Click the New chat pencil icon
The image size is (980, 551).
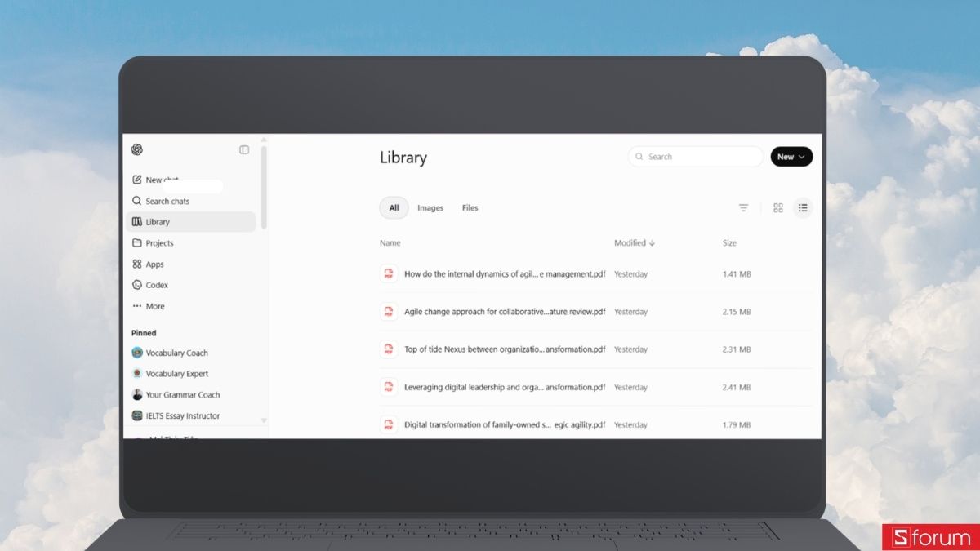[137, 180]
